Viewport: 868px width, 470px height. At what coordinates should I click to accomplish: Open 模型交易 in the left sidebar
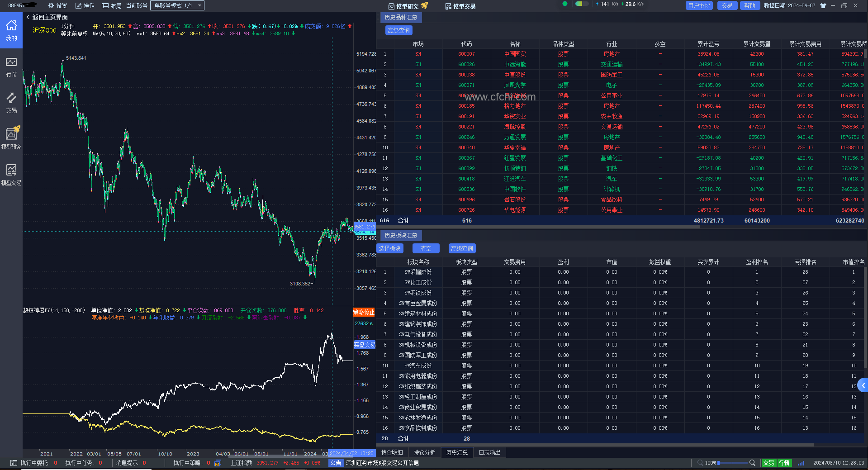pos(11,175)
